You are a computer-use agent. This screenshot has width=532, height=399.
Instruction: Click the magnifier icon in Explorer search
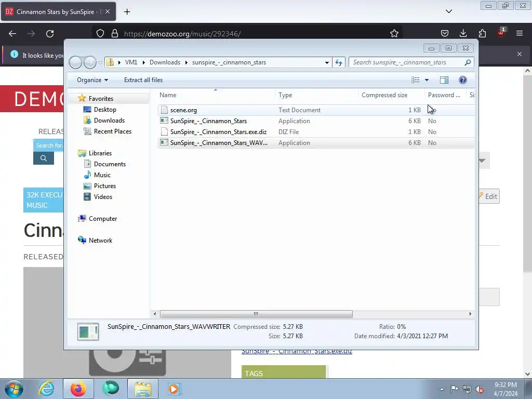coord(468,62)
